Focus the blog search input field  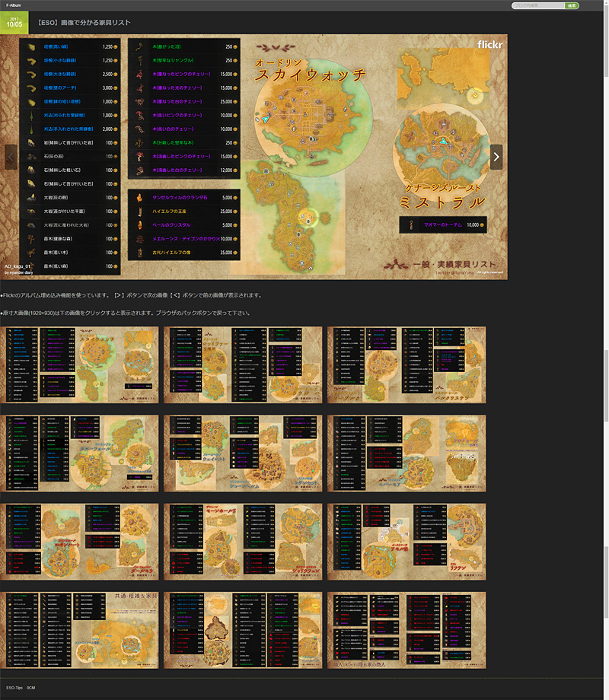coord(538,6)
